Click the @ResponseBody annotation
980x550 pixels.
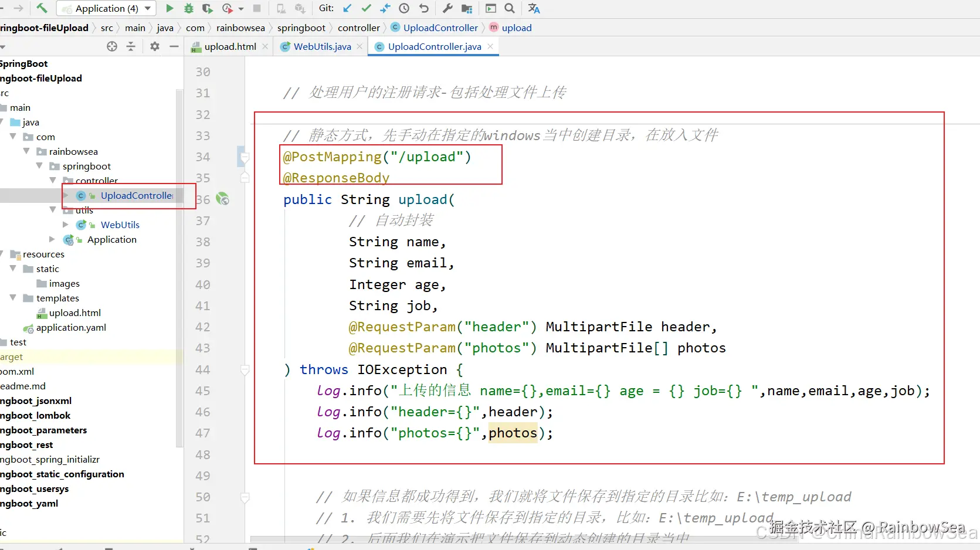click(336, 178)
